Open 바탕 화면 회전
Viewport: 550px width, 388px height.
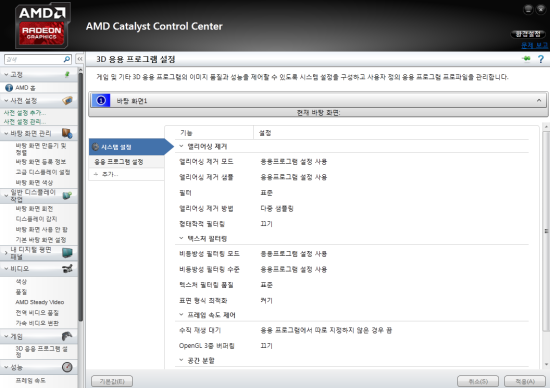point(34,209)
